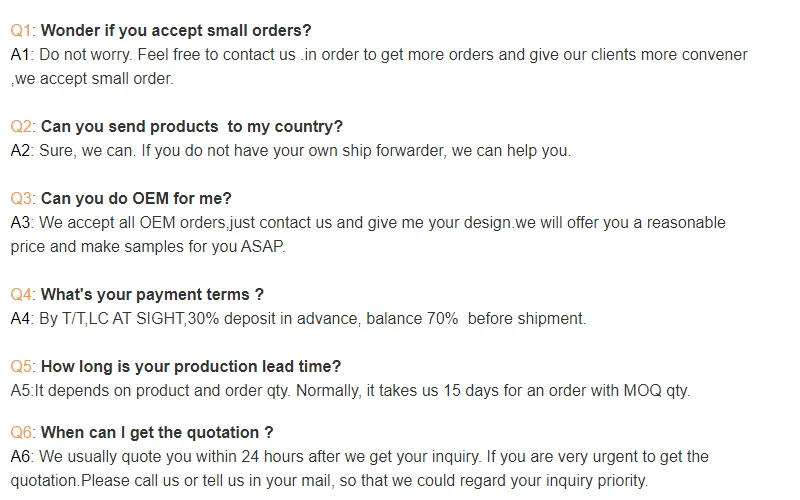The height and width of the screenshot is (500, 800).
Task: Select the question 'How long is your production lead time?'
Action: click(x=191, y=367)
